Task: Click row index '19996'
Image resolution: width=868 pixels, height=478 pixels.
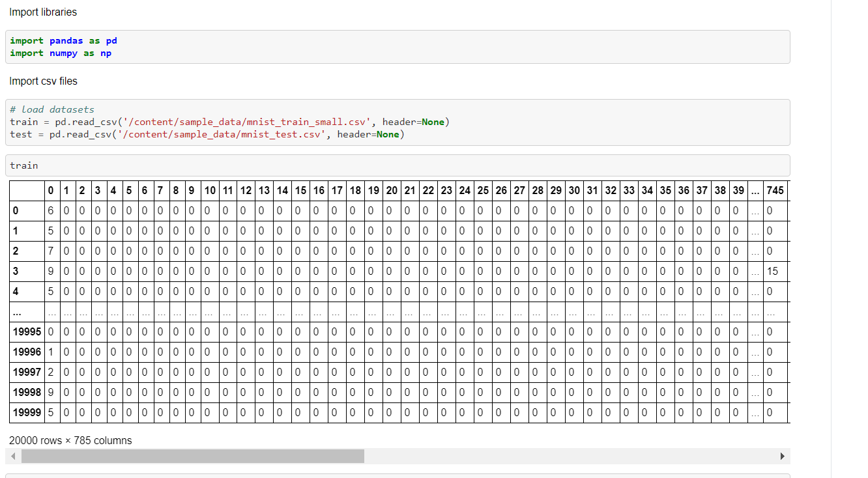Action: 27,352
